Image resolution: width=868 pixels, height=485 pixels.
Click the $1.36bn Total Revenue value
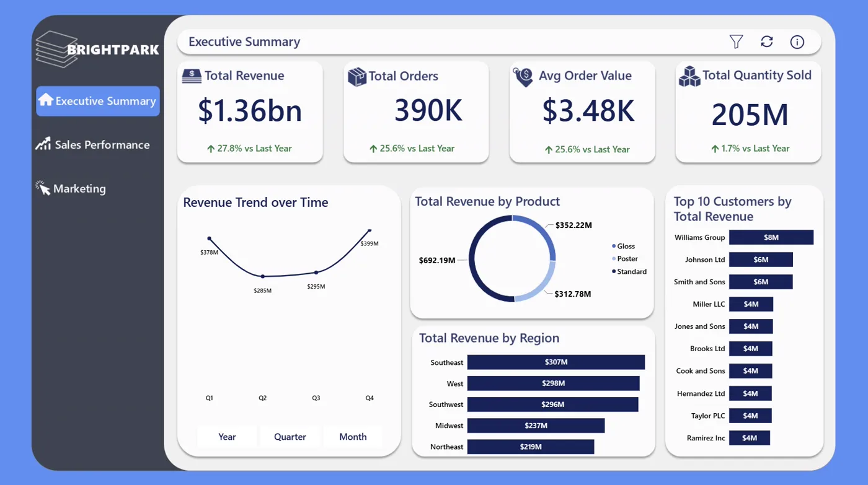pos(250,111)
